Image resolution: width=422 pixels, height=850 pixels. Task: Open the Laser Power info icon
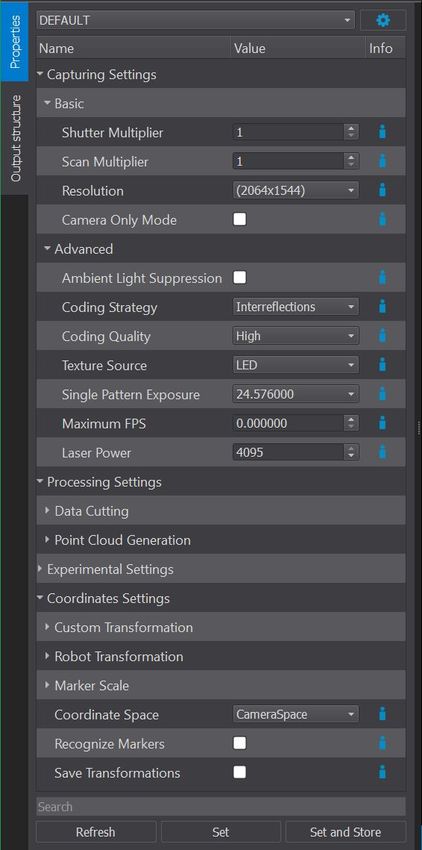[x=382, y=452]
